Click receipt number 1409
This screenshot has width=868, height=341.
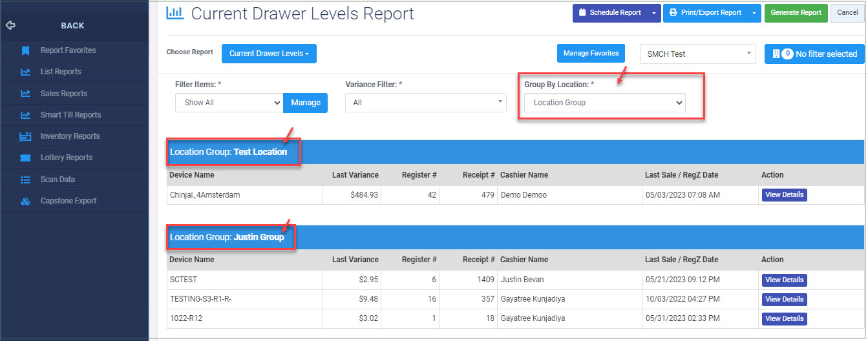[x=485, y=280]
